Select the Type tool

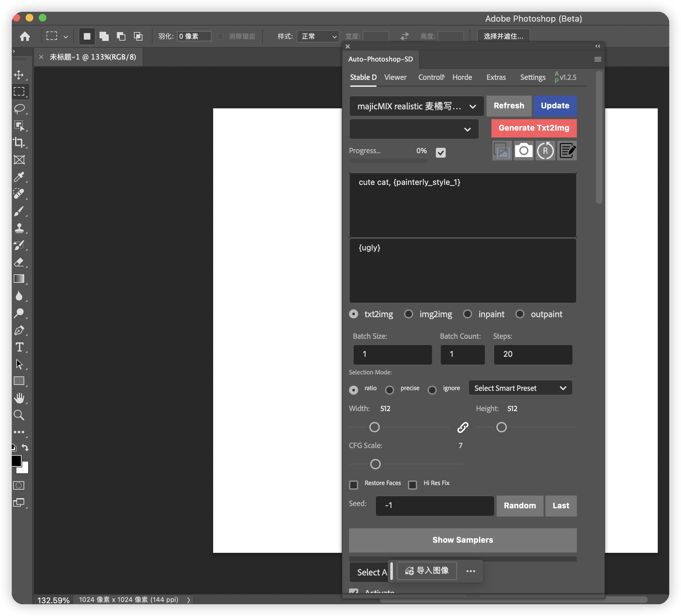coord(19,347)
